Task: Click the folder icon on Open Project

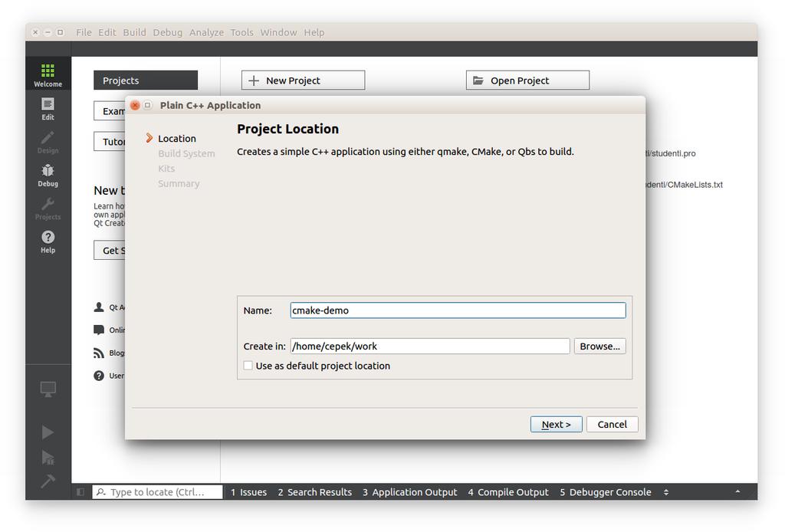Action: [478, 80]
